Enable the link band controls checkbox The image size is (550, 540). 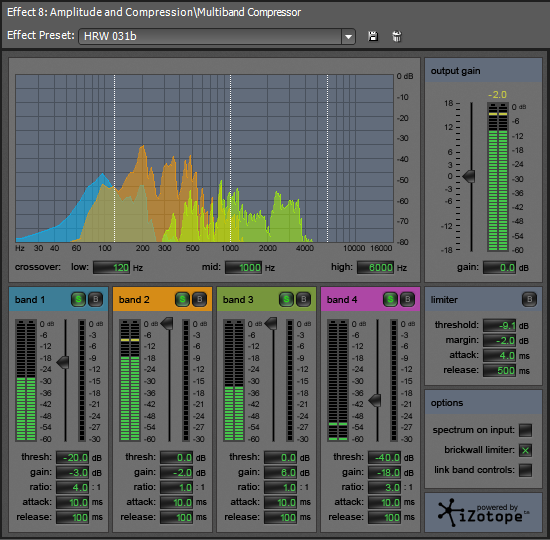point(525,470)
